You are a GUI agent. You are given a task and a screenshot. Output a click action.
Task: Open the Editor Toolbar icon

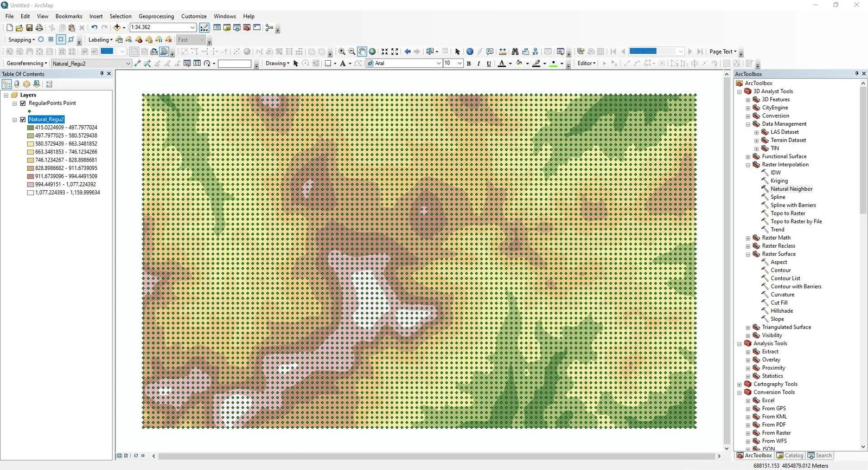pos(204,28)
